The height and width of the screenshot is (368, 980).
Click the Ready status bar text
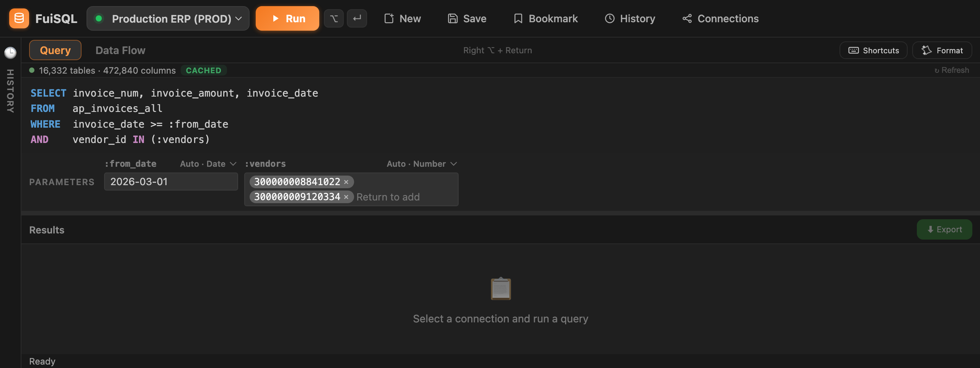(x=42, y=361)
